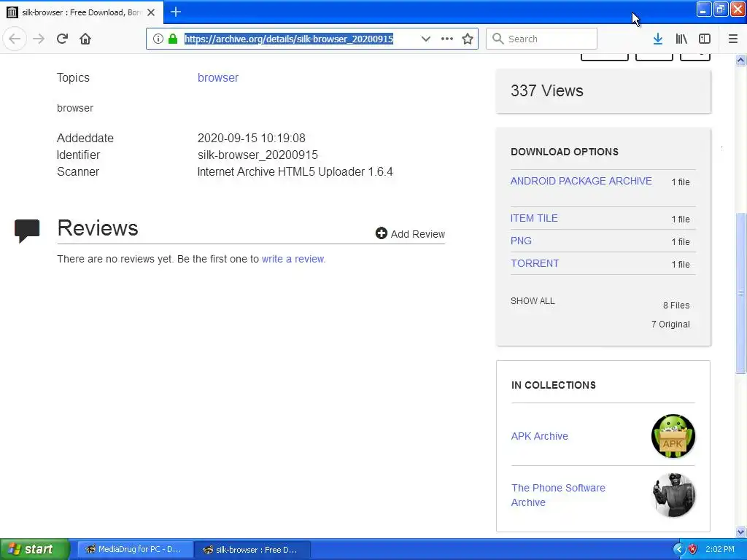This screenshot has width=747, height=560.
Task: Toggle the sidebar view
Action: coord(705,39)
